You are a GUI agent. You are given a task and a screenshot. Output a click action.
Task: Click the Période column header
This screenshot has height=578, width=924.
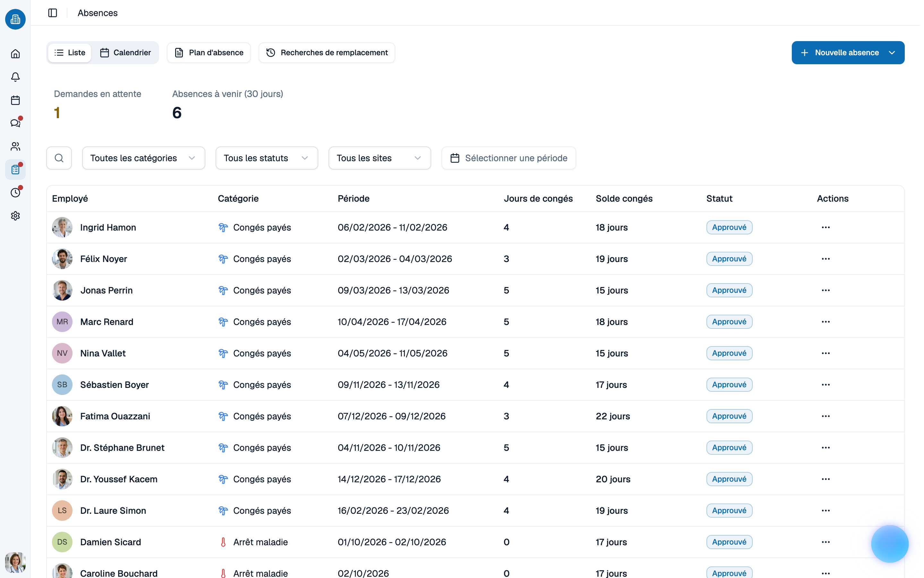pos(354,199)
